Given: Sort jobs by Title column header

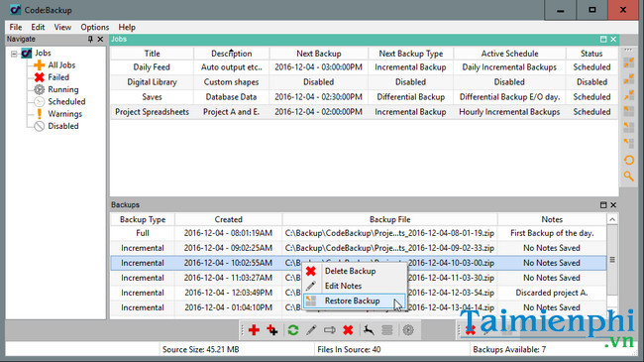Looking at the screenshot, I should (152, 54).
